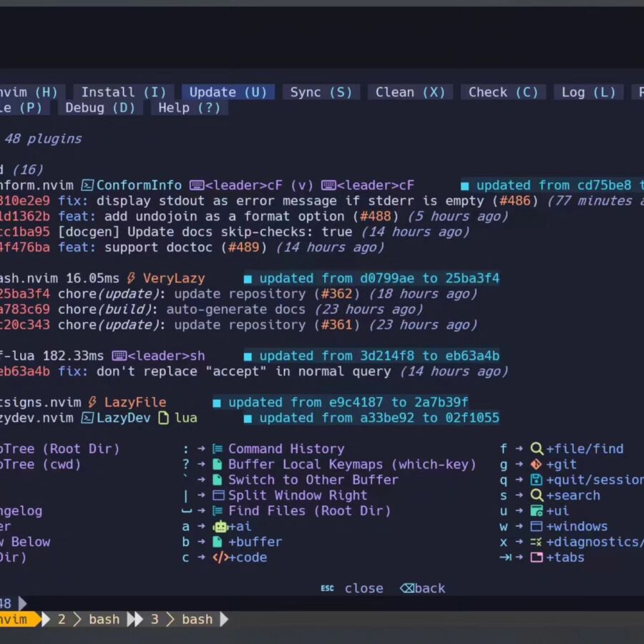644x644 pixels.
Task: Click the "182.33ms" load time
Action: [x=73, y=356]
